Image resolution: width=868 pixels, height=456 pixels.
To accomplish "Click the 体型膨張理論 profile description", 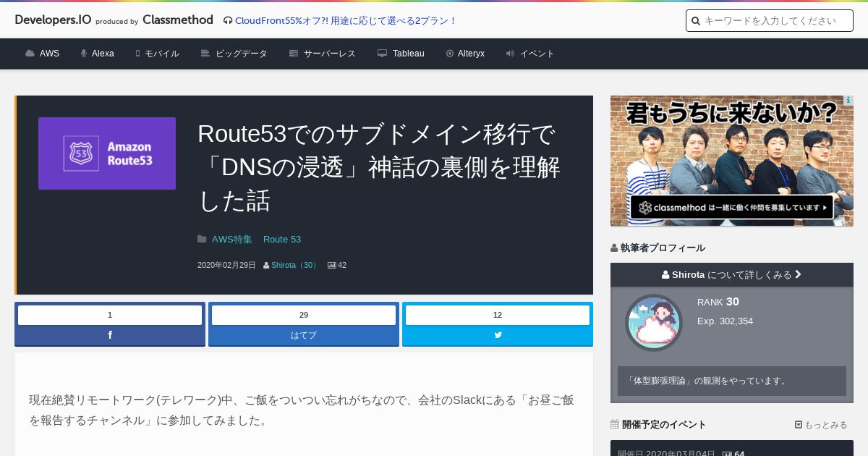I will (x=732, y=381).
